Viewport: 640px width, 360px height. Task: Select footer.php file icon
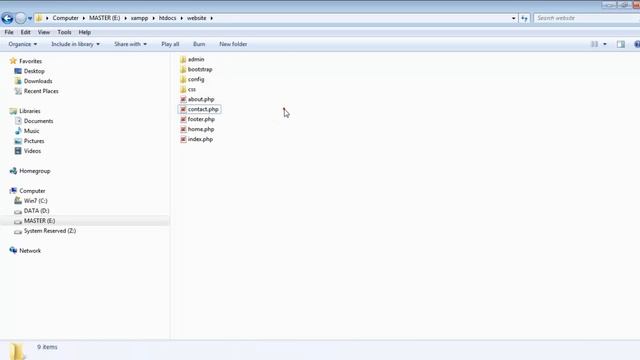click(x=183, y=120)
